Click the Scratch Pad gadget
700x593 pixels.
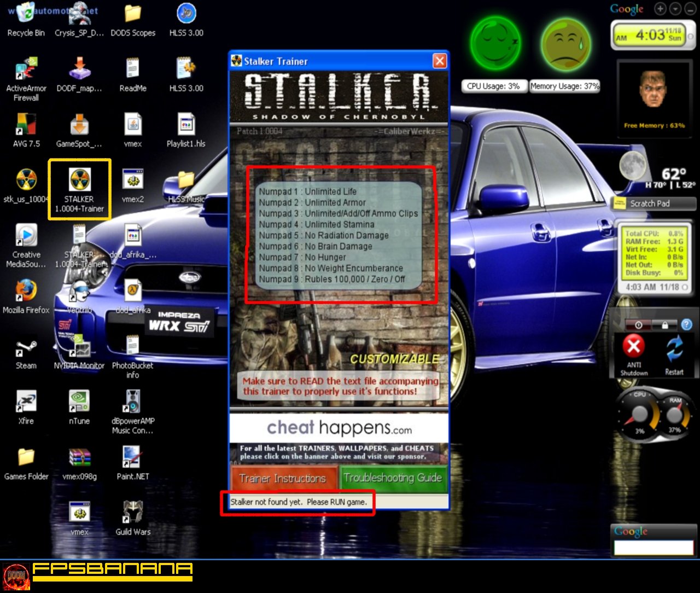654,204
